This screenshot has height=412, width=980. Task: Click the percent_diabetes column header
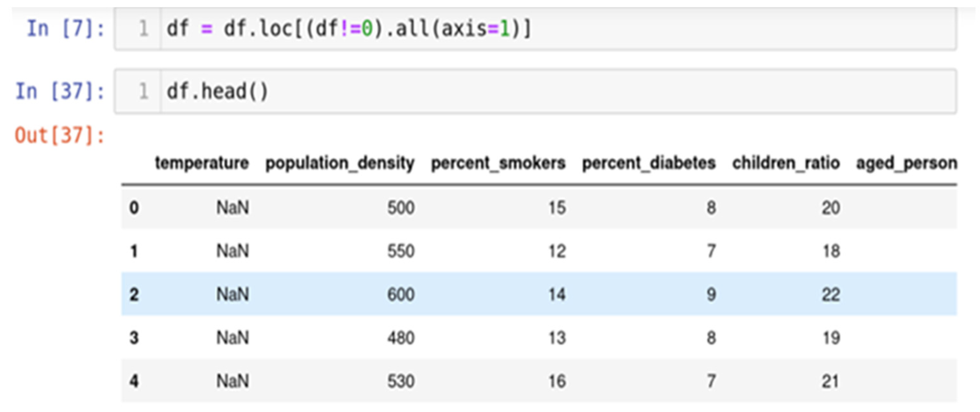tap(649, 163)
